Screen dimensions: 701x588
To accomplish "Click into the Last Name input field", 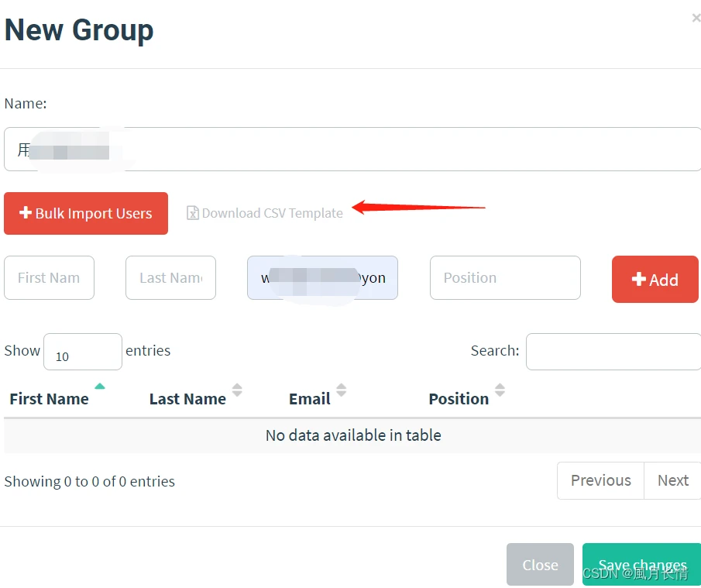I will (x=170, y=277).
